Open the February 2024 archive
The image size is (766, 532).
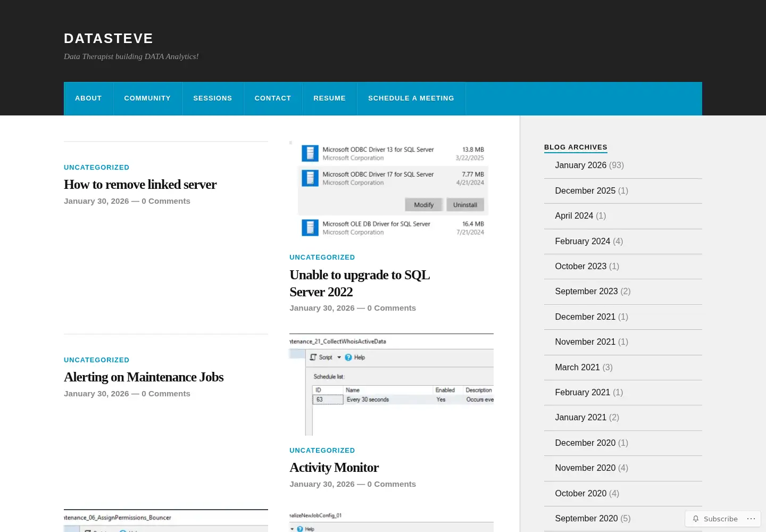(x=582, y=241)
